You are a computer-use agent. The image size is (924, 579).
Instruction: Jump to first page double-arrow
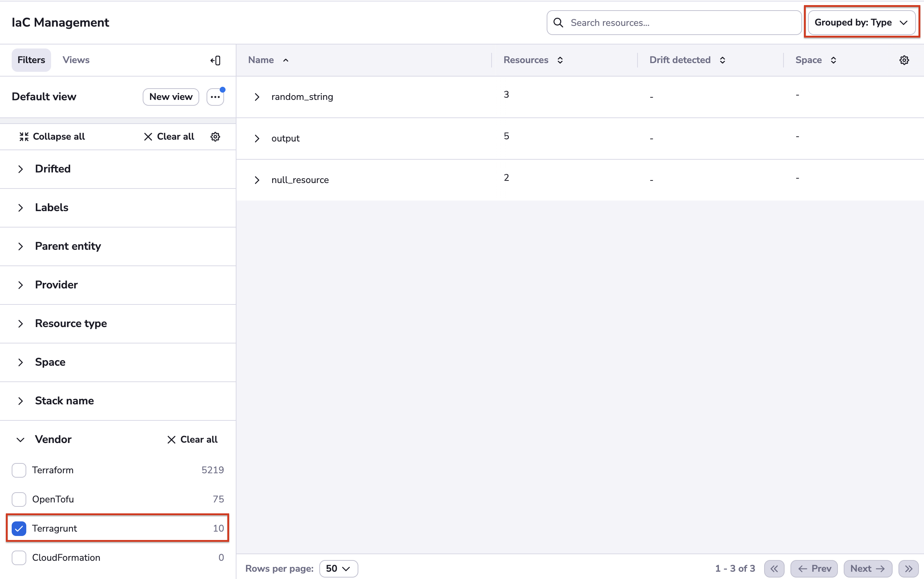click(x=774, y=568)
